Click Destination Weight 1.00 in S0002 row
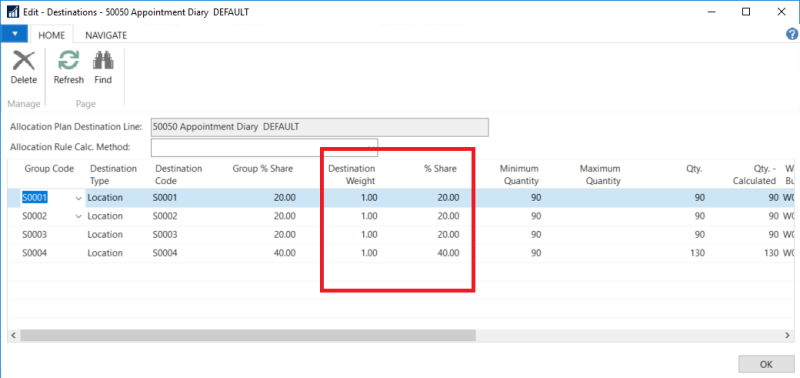 tap(368, 216)
